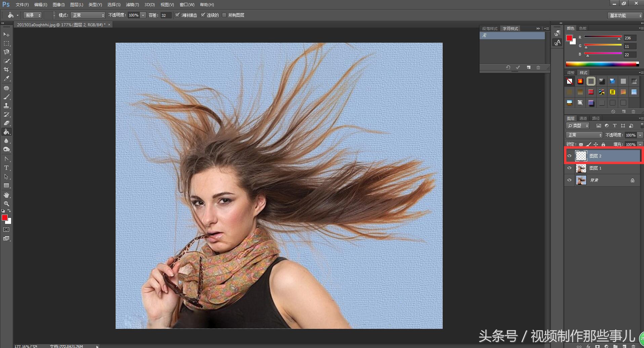The width and height of the screenshot is (644, 348).
Task: Open the 图像(I) menu
Action: (59, 5)
